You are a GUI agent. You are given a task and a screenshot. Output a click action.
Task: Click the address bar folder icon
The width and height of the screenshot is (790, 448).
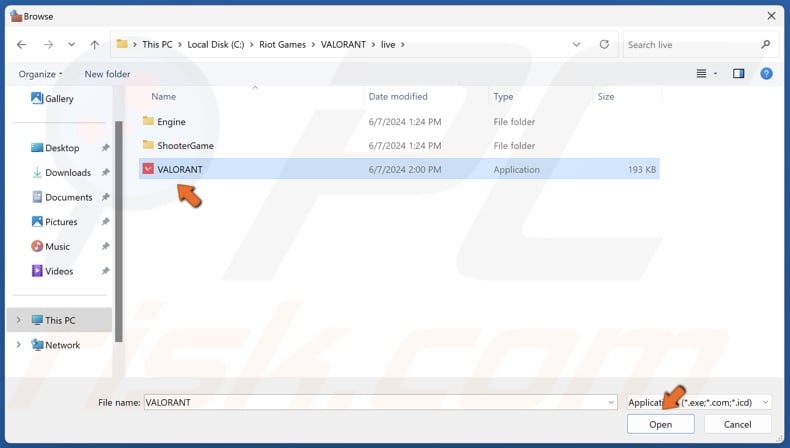121,44
